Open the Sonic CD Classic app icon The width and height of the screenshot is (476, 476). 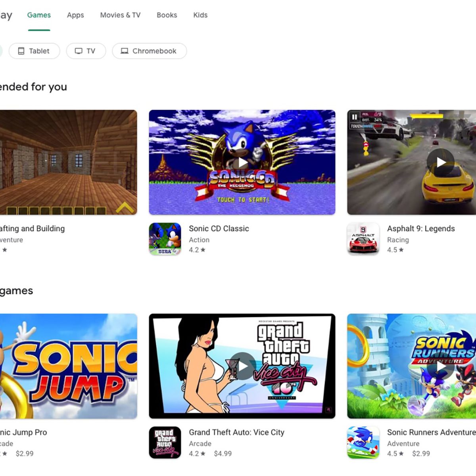coord(165,239)
